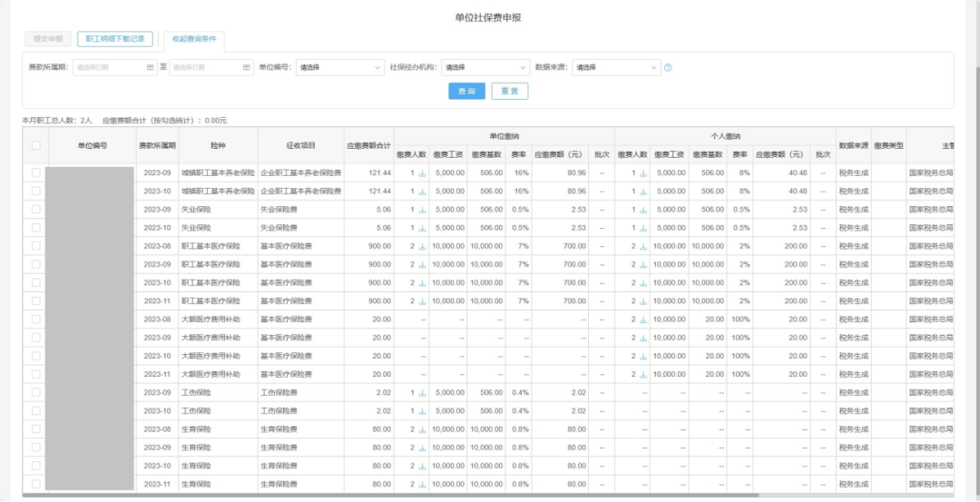
Task: Click the blue 查询 button
Action: point(467,92)
